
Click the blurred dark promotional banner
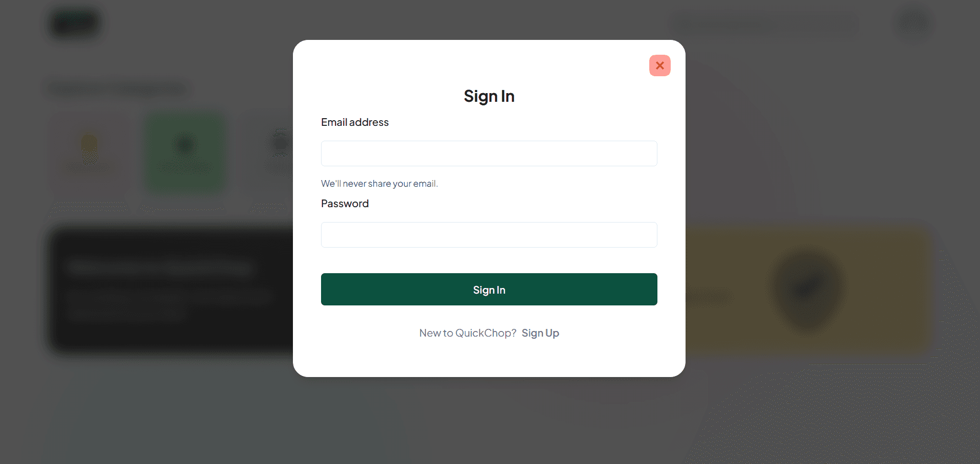(171, 291)
